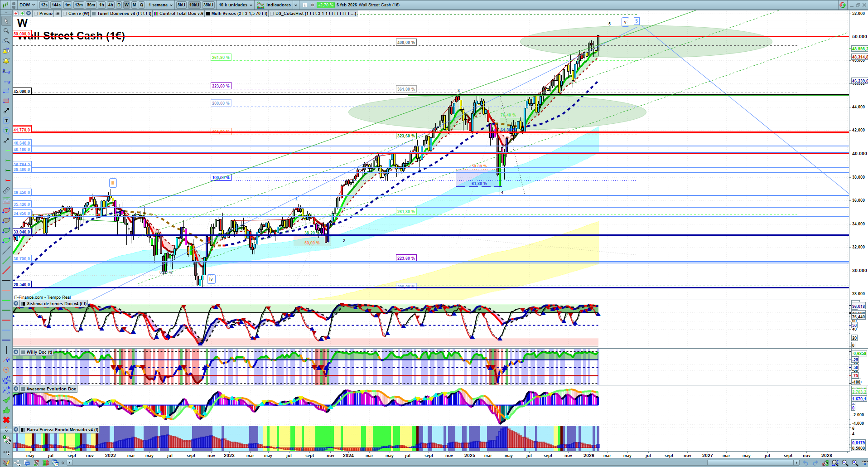Select the Multi Avisos indicator tab
Image resolution: width=868 pixels, height=467 pixels.
pos(236,14)
